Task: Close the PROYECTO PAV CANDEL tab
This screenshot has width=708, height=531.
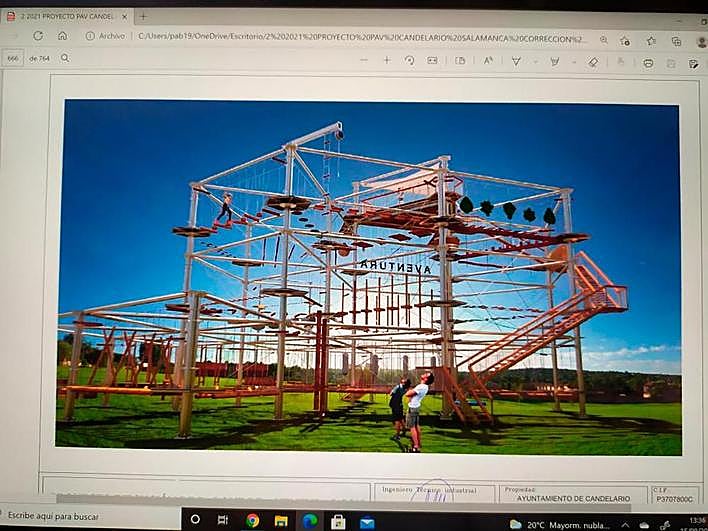Action: [125, 17]
